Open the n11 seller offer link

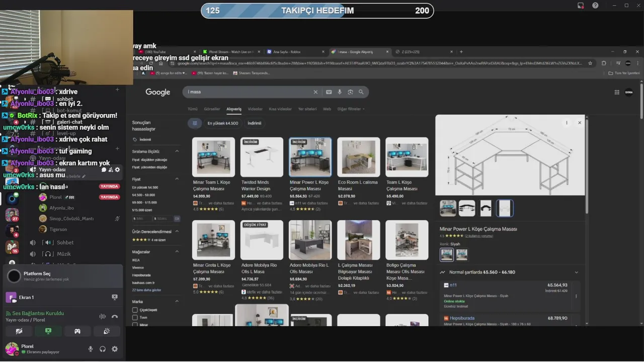coord(453,285)
